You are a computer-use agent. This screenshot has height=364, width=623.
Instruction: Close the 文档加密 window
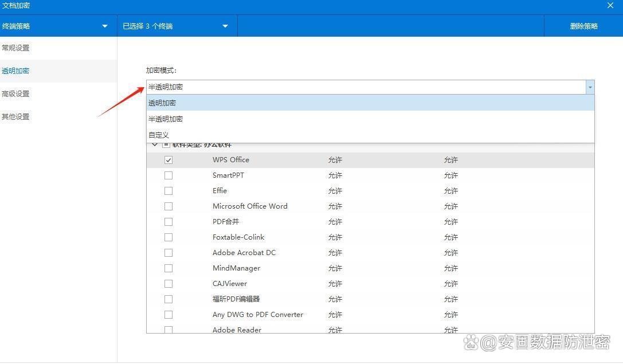click(610, 6)
